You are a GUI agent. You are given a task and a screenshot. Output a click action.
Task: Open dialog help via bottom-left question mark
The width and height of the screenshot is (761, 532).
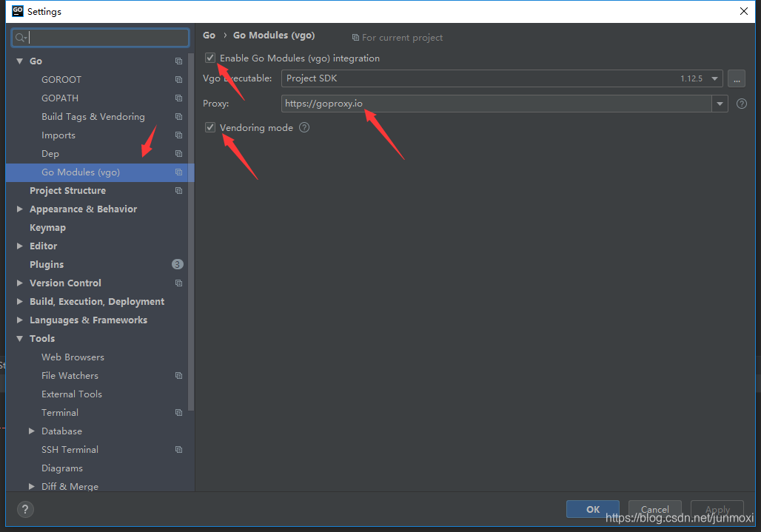click(x=25, y=509)
